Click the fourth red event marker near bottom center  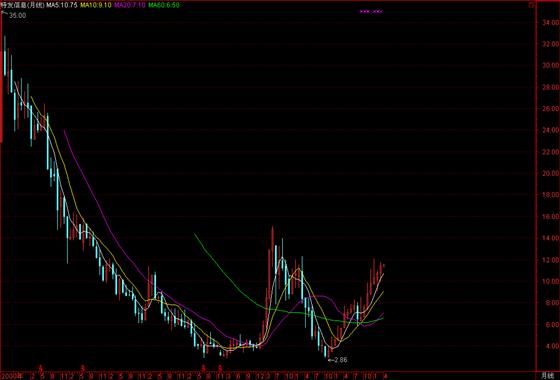[x=220, y=368]
